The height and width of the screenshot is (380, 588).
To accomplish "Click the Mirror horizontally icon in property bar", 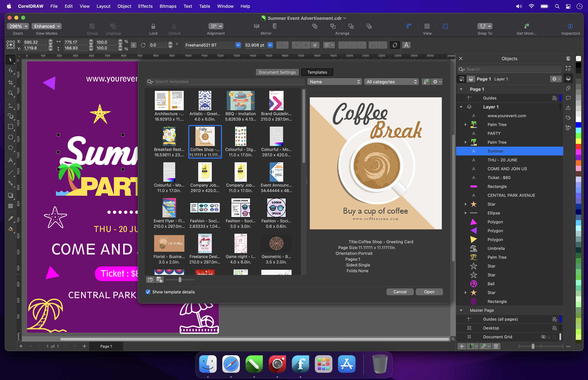I will [x=256, y=26].
